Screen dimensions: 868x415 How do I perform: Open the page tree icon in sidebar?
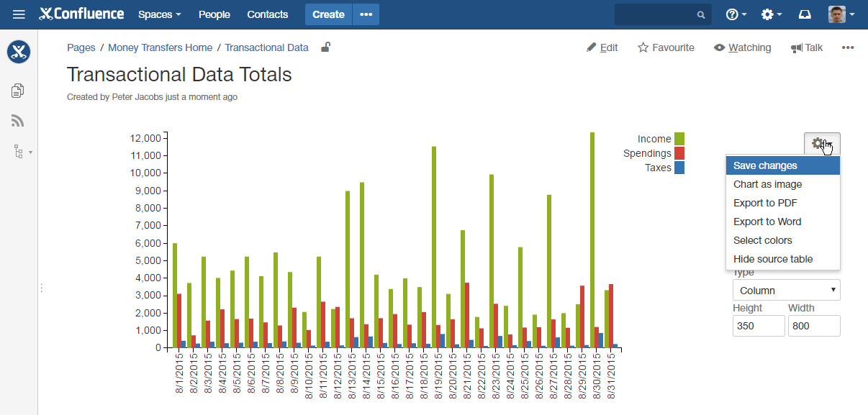pos(19,152)
